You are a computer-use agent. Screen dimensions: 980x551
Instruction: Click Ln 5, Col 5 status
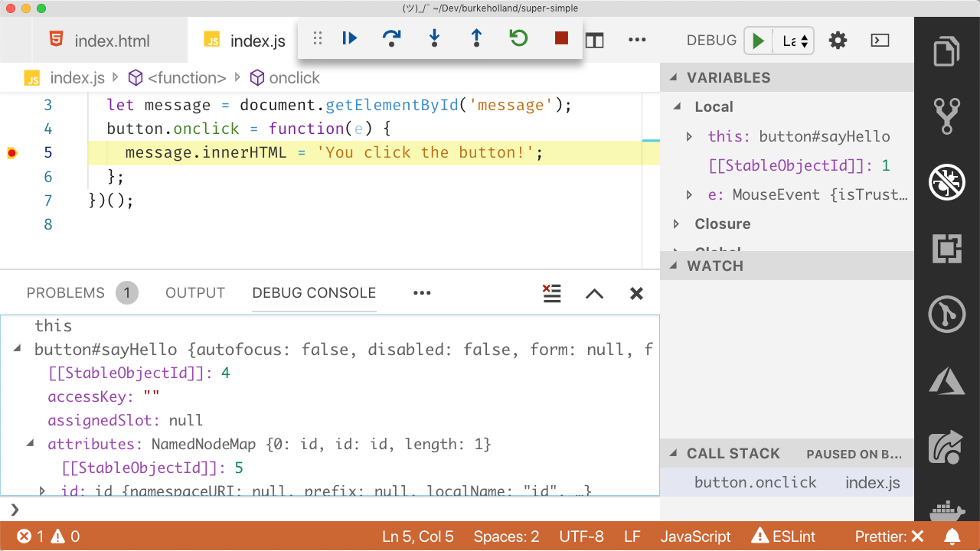[418, 536]
